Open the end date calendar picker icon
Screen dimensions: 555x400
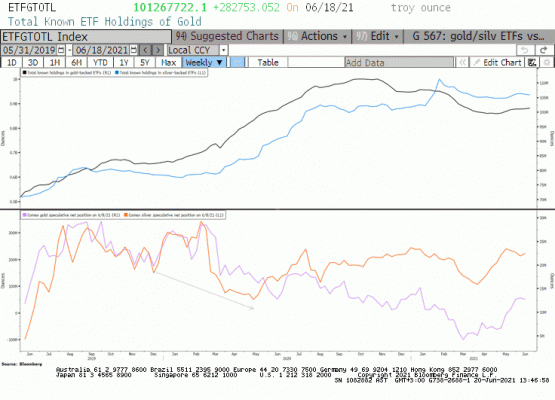click(x=134, y=50)
